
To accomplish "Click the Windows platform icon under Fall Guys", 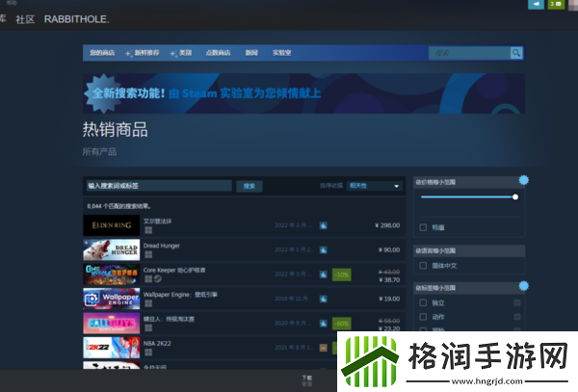I will [148, 327].
